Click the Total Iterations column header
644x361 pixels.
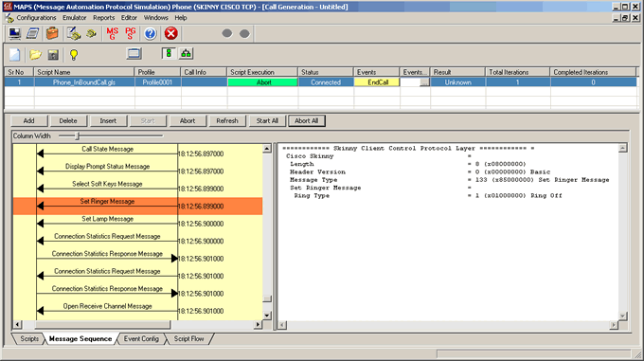pyautogui.click(x=517, y=72)
